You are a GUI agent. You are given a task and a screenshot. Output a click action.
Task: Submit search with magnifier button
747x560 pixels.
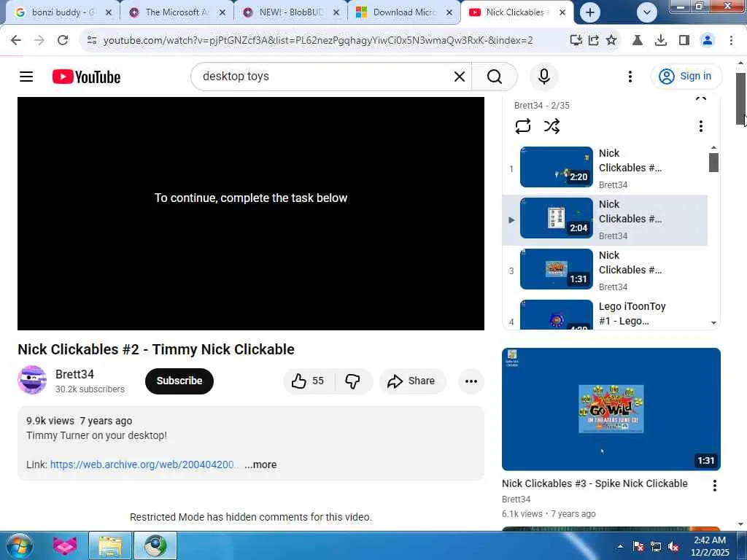(x=495, y=77)
